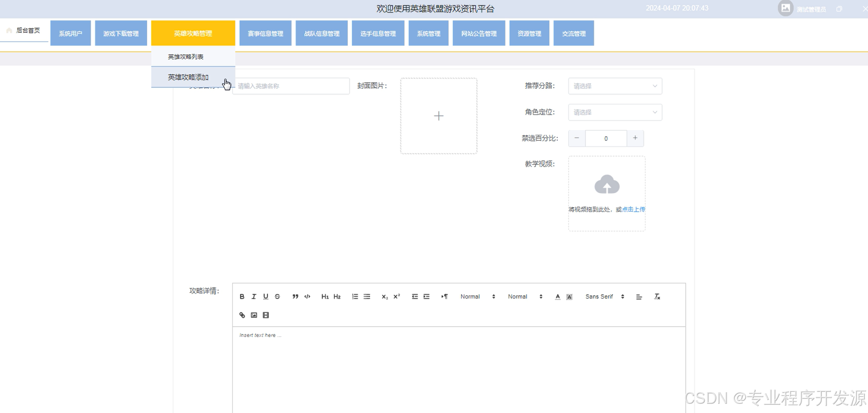
Task: Open the 推荐分路 dropdown
Action: (x=615, y=86)
